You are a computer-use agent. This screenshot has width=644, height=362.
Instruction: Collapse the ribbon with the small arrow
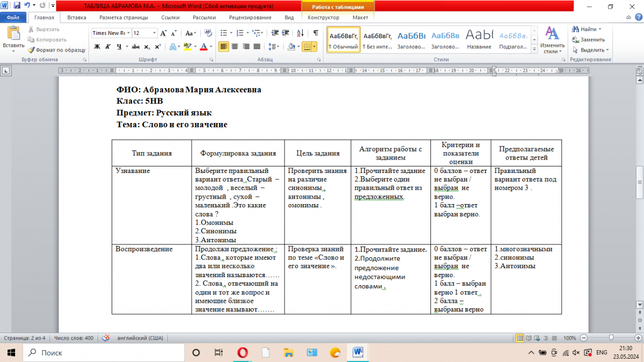pos(630,18)
